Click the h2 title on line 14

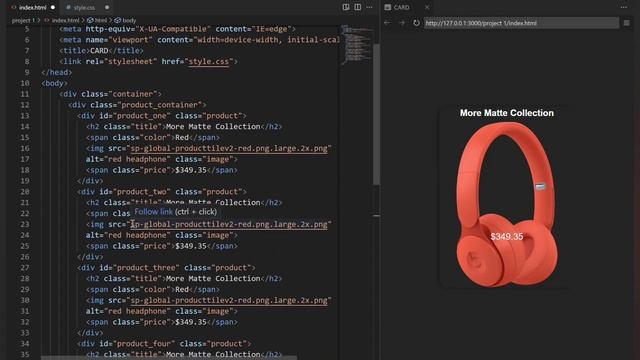pyautogui.click(x=184, y=127)
